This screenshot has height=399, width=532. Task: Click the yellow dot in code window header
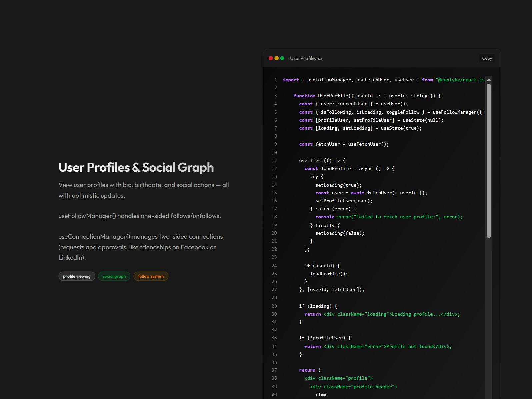(277, 58)
